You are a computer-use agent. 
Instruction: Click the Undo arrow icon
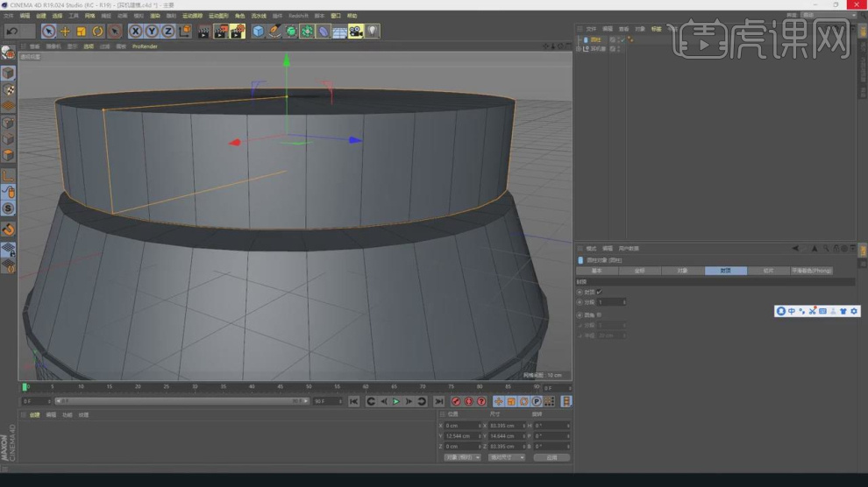(x=12, y=32)
